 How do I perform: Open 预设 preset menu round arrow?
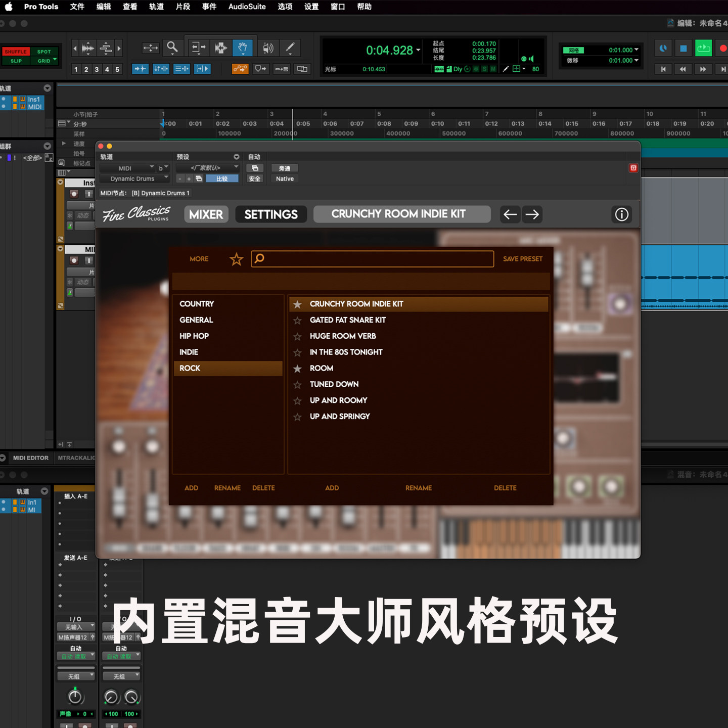tap(236, 157)
